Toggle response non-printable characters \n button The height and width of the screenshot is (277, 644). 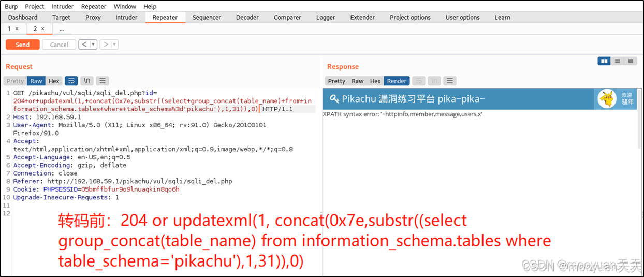434,81
